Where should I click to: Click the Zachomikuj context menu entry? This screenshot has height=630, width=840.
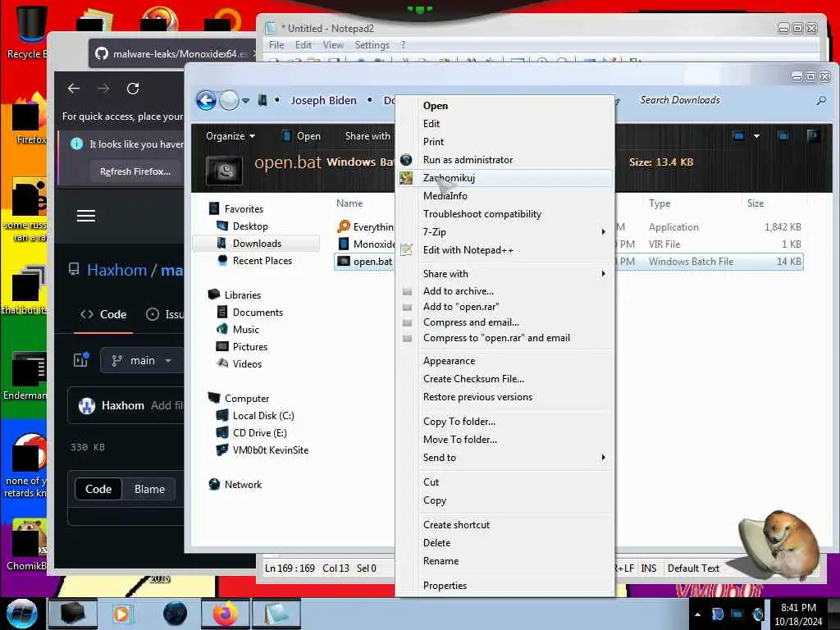tap(505, 178)
